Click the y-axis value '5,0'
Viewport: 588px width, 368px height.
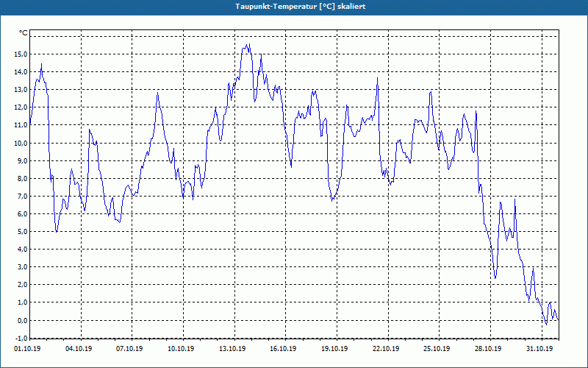point(22,231)
